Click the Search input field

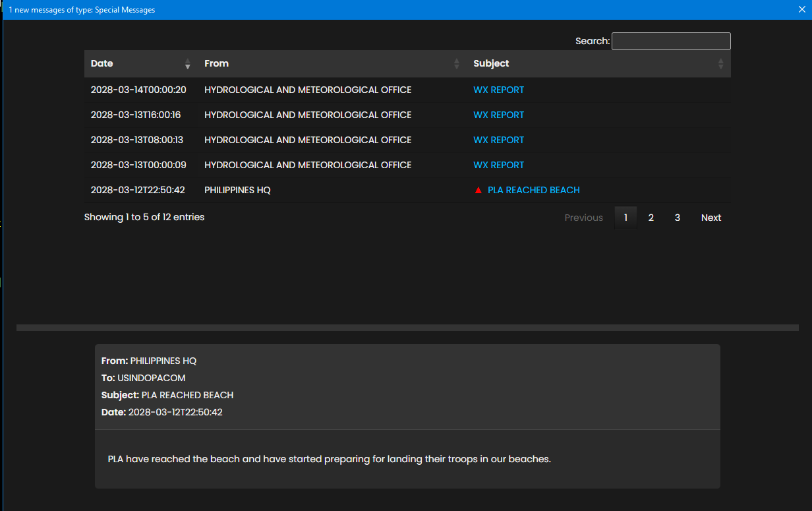(671, 41)
